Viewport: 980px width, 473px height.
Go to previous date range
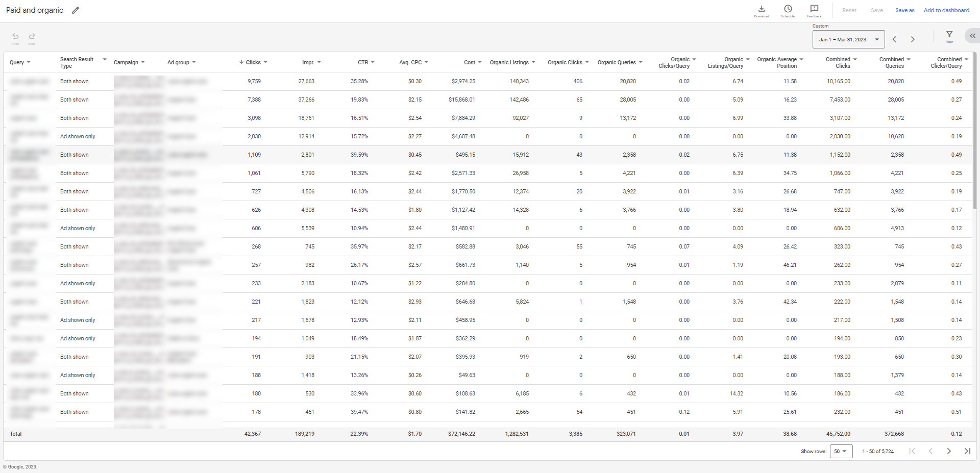tap(894, 39)
